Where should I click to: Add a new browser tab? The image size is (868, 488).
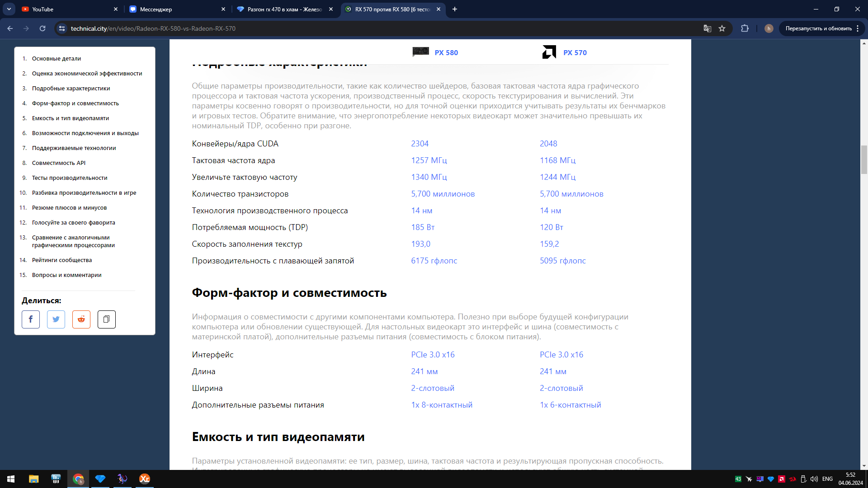tap(455, 9)
